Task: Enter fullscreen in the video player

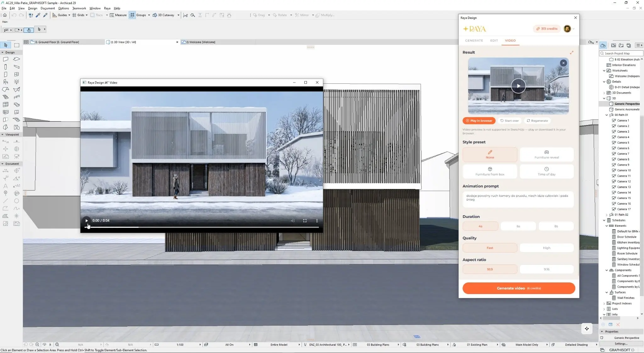Action: tap(305, 220)
